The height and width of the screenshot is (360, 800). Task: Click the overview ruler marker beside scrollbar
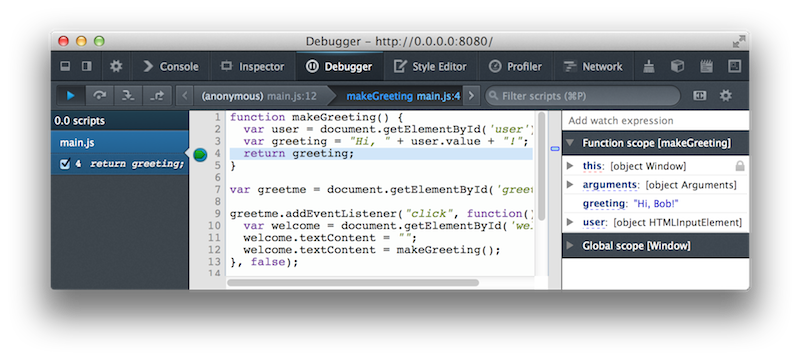(x=555, y=149)
